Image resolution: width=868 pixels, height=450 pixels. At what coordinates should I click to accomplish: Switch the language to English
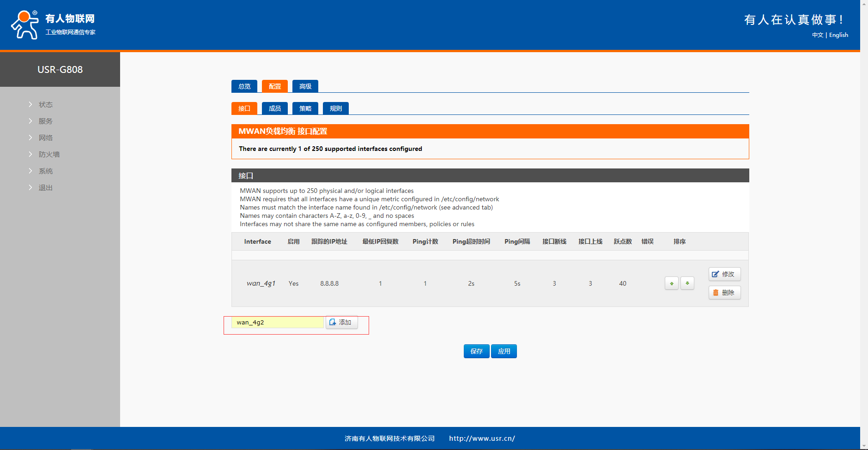(x=838, y=35)
